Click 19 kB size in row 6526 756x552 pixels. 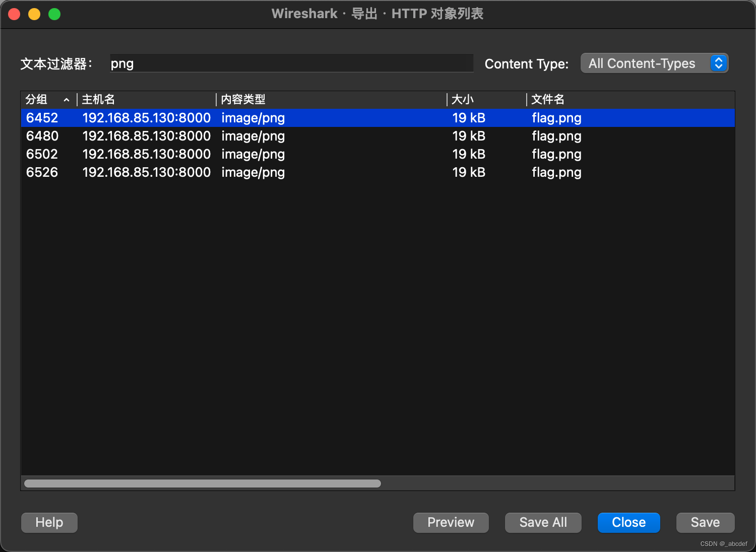(x=469, y=172)
